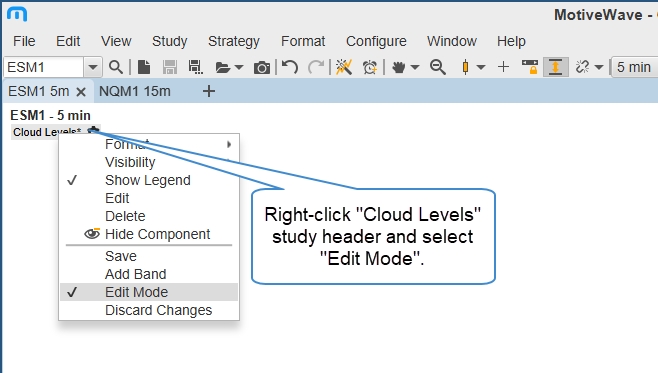This screenshot has width=658, height=373.
Task: Click the undo arrow icon
Action: pyautogui.click(x=290, y=67)
